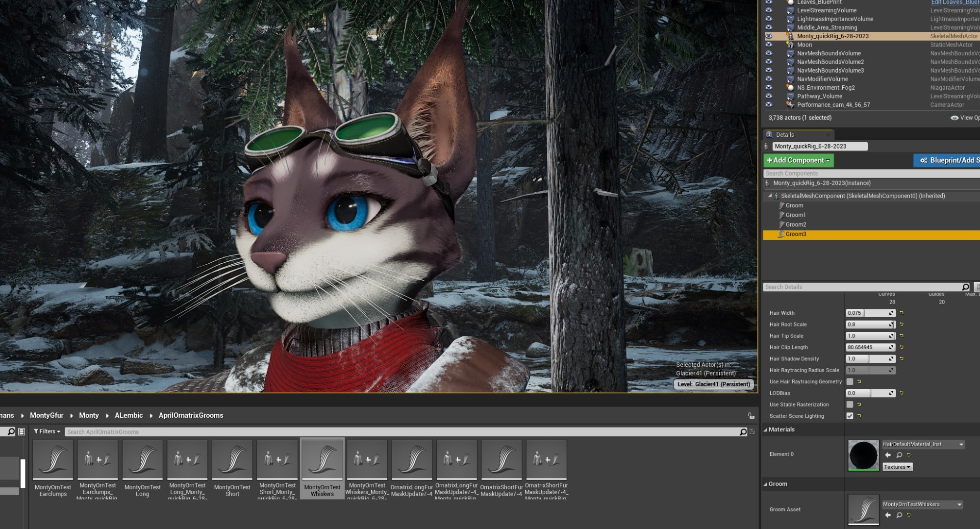
Task: Open the HairDefaultMaterial_Inst dropdown
Action: coord(961,444)
